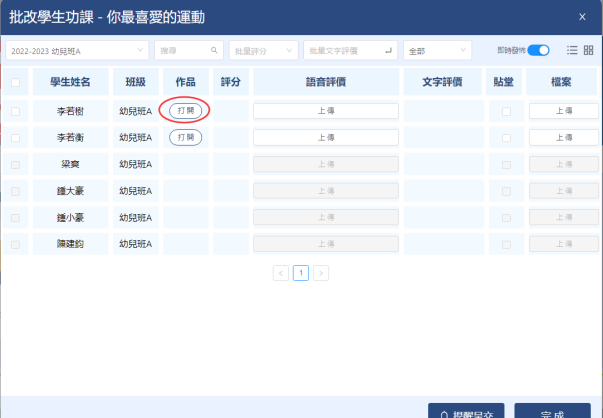Click the enter icon in batch text comment

pos(389,49)
